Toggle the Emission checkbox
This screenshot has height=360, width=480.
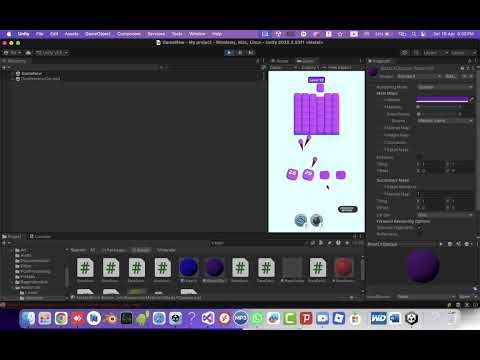pyautogui.click(x=419, y=157)
